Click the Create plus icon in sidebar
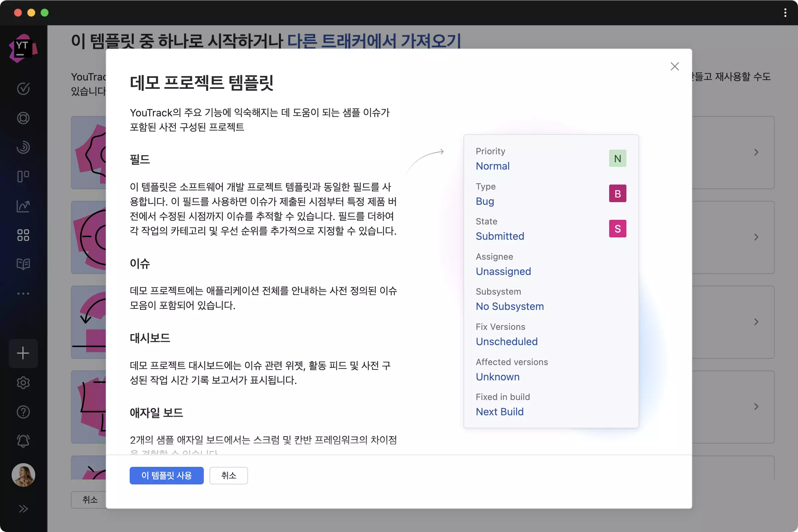 23,353
